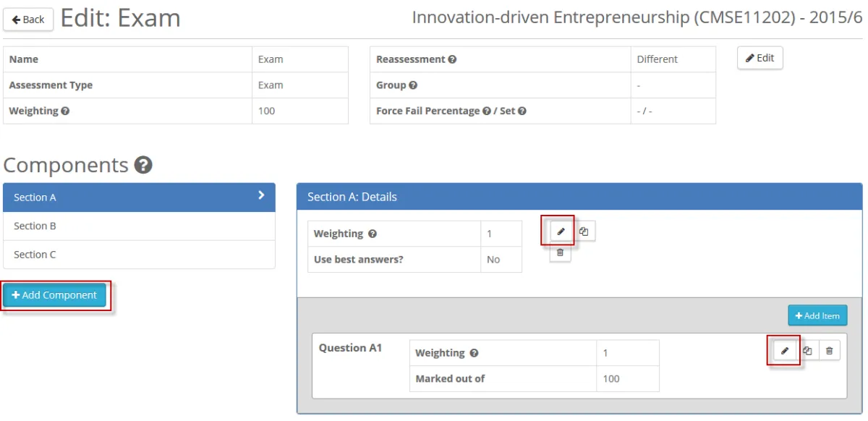The image size is (868, 421).
Task: Delete Section A using the trash icon
Action: click(560, 253)
